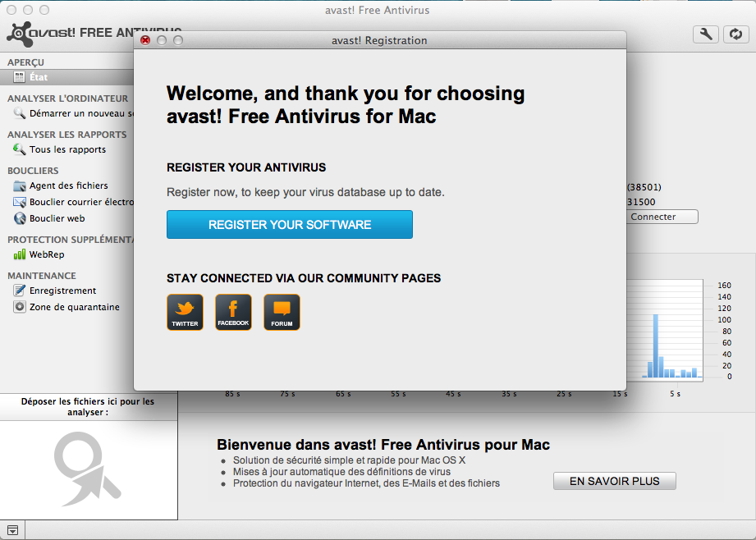
Task: Click 'Protection du navigateur Internet' bullet text
Action: pos(366,483)
